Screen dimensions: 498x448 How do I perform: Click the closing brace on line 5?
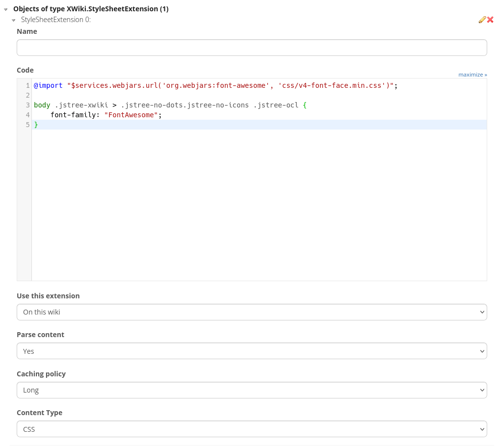pyautogui.click(x=36, y=125)
